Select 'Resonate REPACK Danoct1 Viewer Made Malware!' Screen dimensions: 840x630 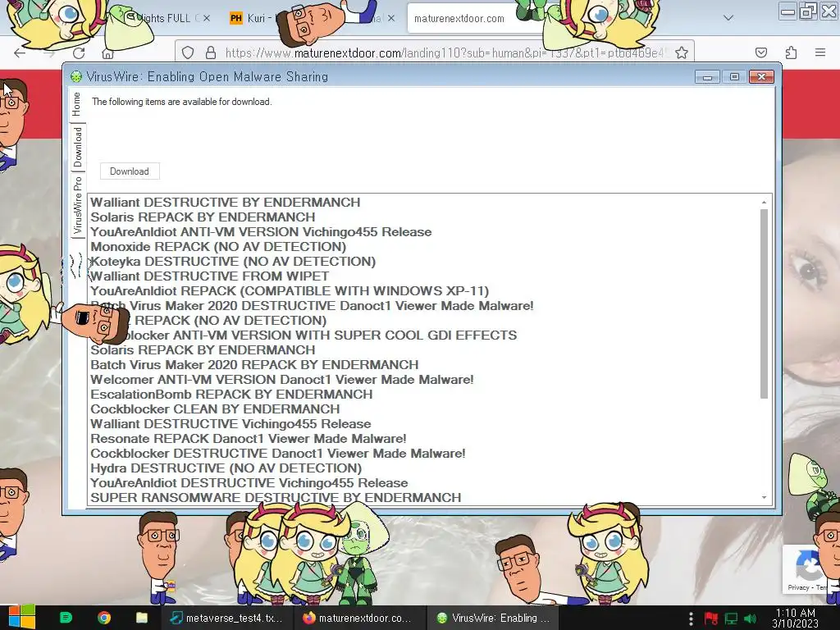248,439
